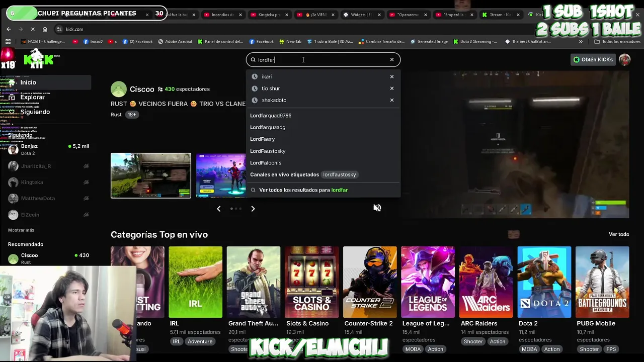
Task: Select the Fortnite stream carousel thumbnail
Action: (221, 175)
